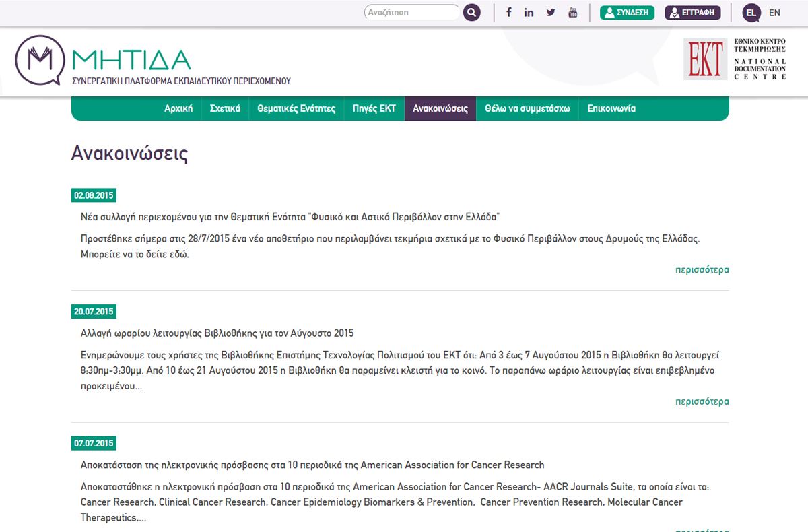Open the Σχετικά menu item
Screen dimensions: 808x532
(225, 108)
